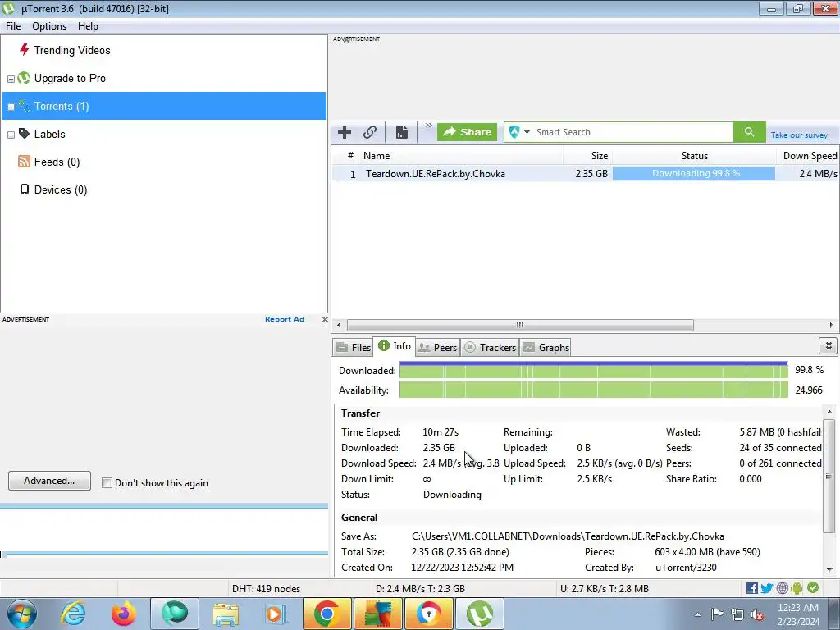Screen dimensions: 840x630
Task: Switch to the Graphs tab
Action: (x=546, y=348)
